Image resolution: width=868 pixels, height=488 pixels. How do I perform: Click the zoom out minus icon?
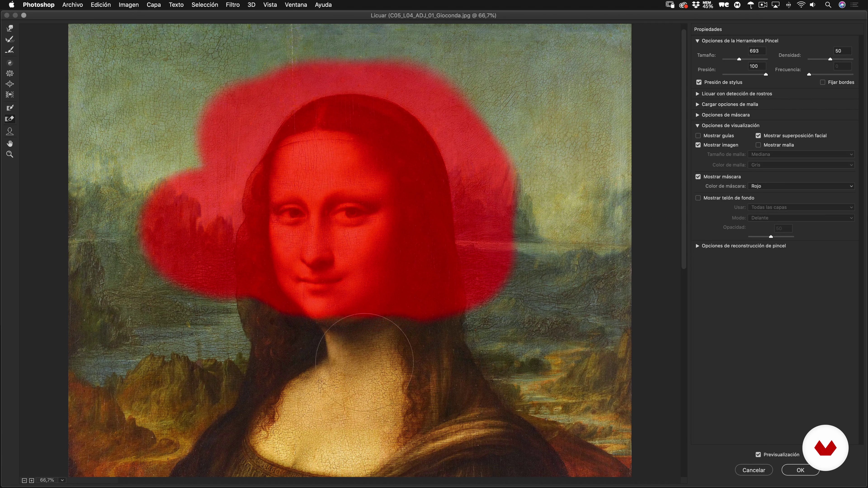[24, 480]
